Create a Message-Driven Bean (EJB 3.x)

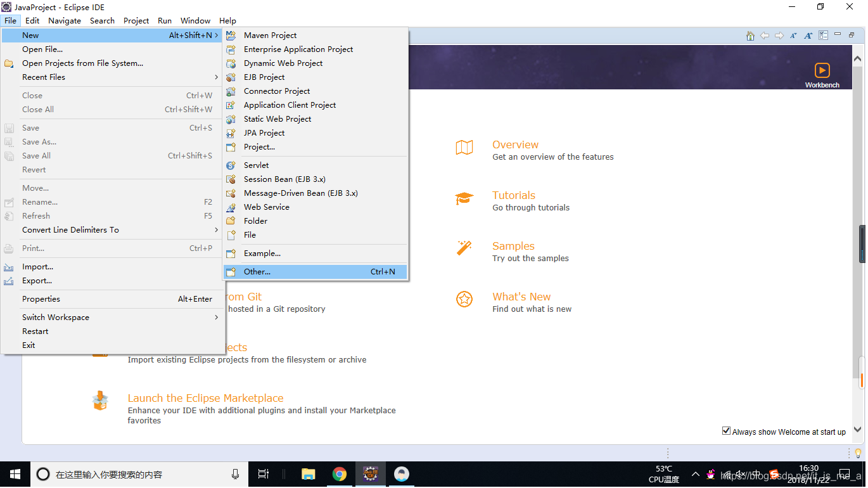(x=315, y=193)
